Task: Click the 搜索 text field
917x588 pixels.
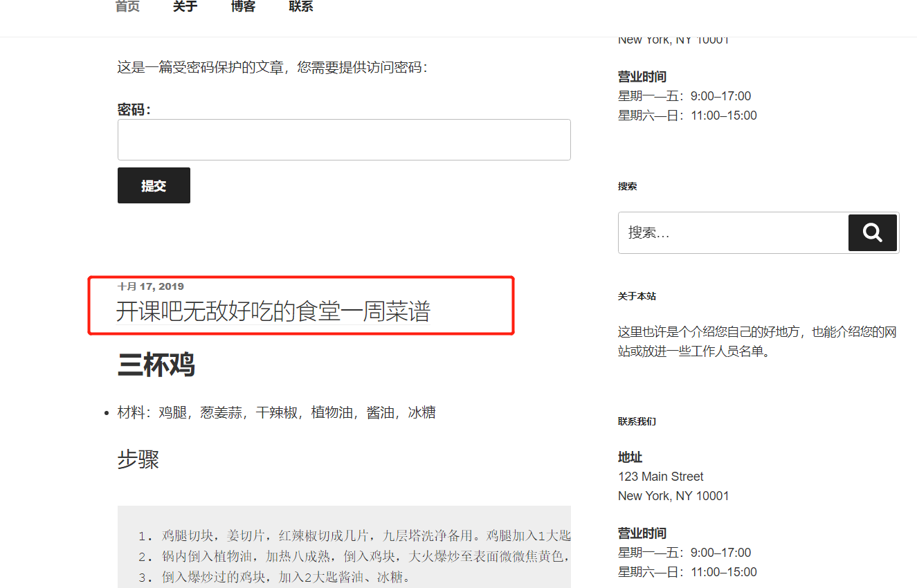Action: [x=733, y=232]
